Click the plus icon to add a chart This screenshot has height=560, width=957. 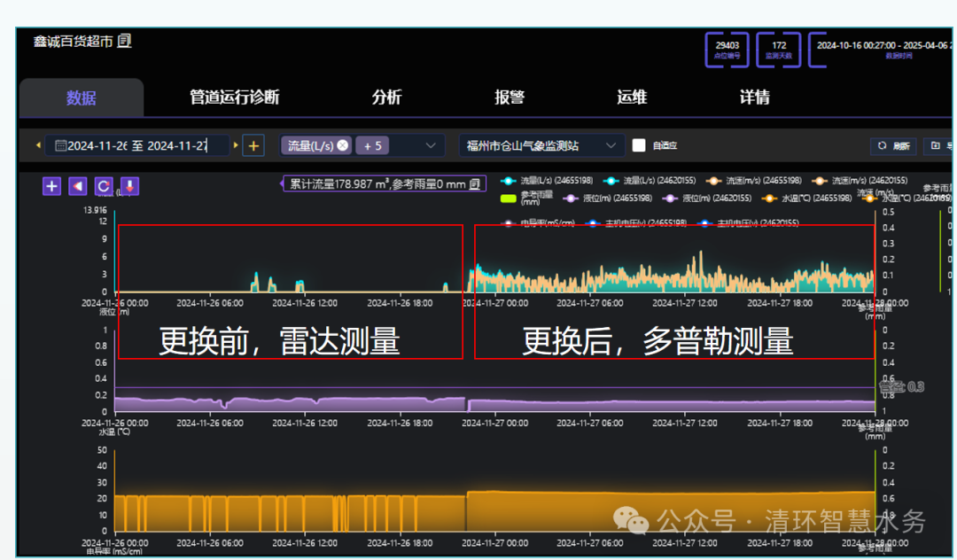pyautogui.click(x=51, y=186)
